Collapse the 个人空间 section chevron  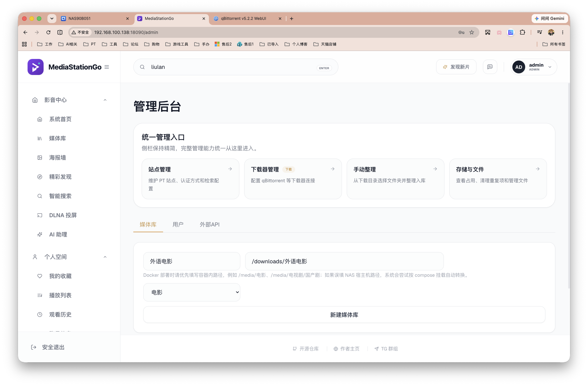(x=105, y=257)
